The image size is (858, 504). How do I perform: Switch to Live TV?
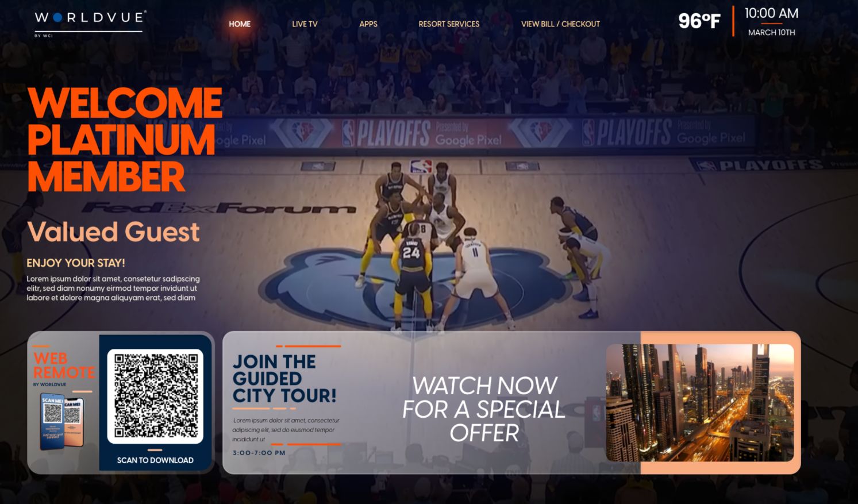pos(305,24)
